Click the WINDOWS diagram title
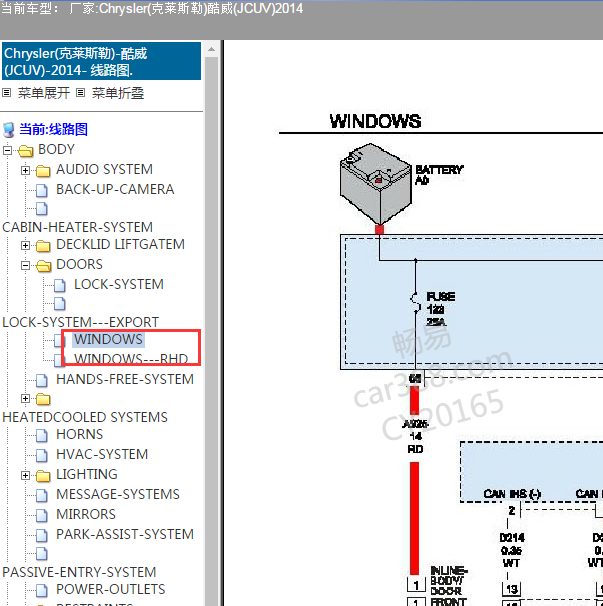Viewport: 603px width, 606px height. coord(375,121)
